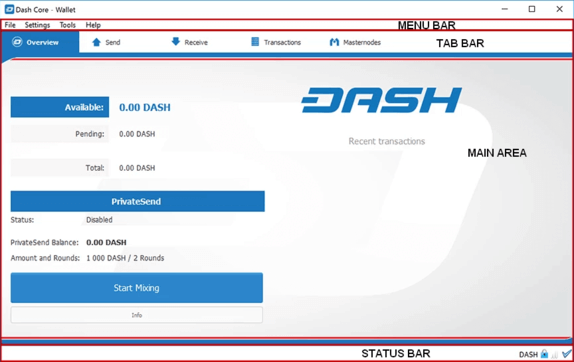Click the sync checkmark icon in status bar
This screenshot has width=574, height=362.
click(x=567, y=354)
